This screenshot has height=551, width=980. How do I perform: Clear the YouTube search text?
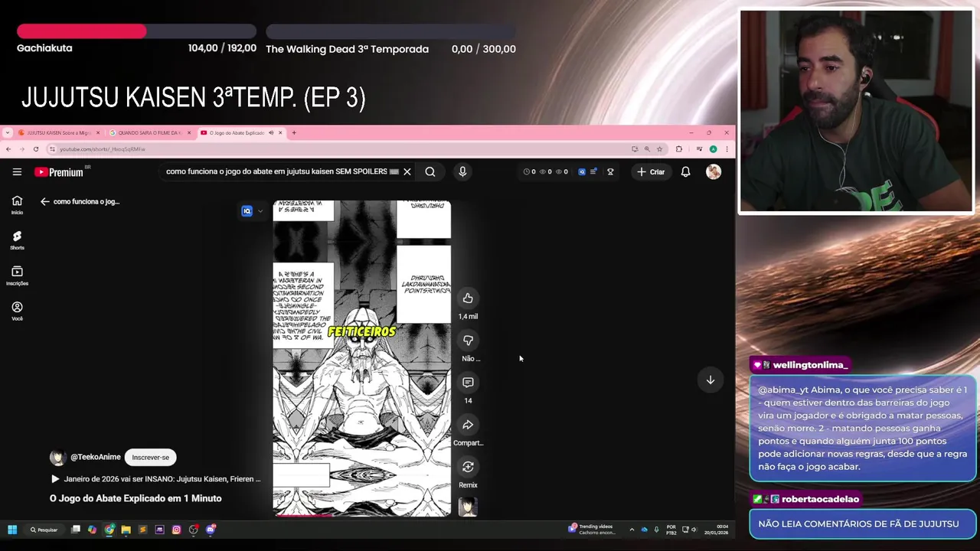pyautogui.click(x=407, y=172)
